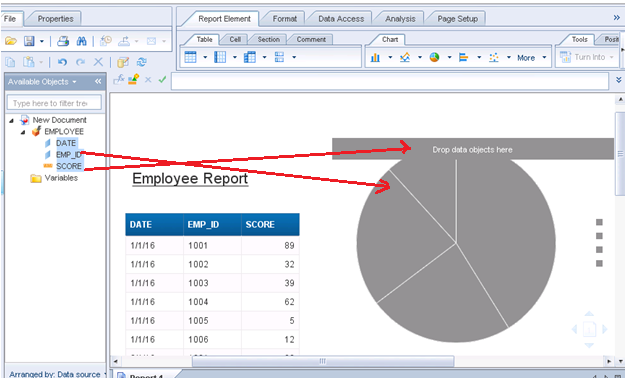Click the report's vertical scrollbar thumb

620,154
